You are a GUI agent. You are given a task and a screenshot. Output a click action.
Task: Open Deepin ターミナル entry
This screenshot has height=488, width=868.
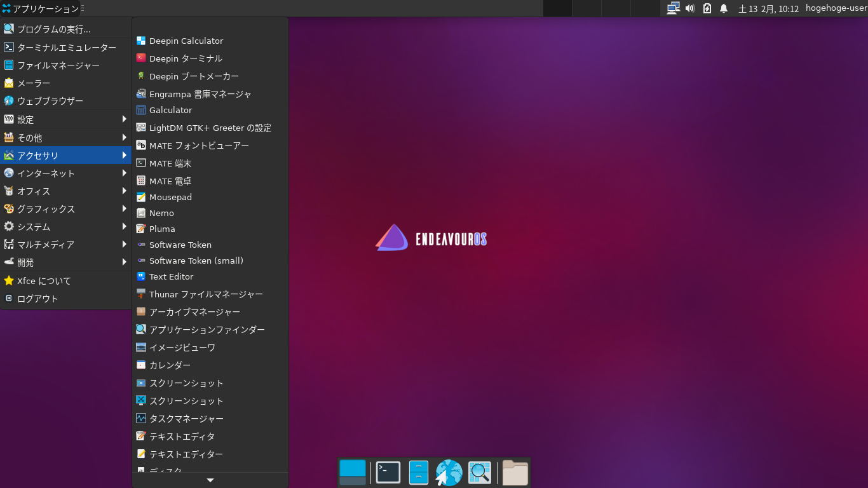tap(210, 58)
